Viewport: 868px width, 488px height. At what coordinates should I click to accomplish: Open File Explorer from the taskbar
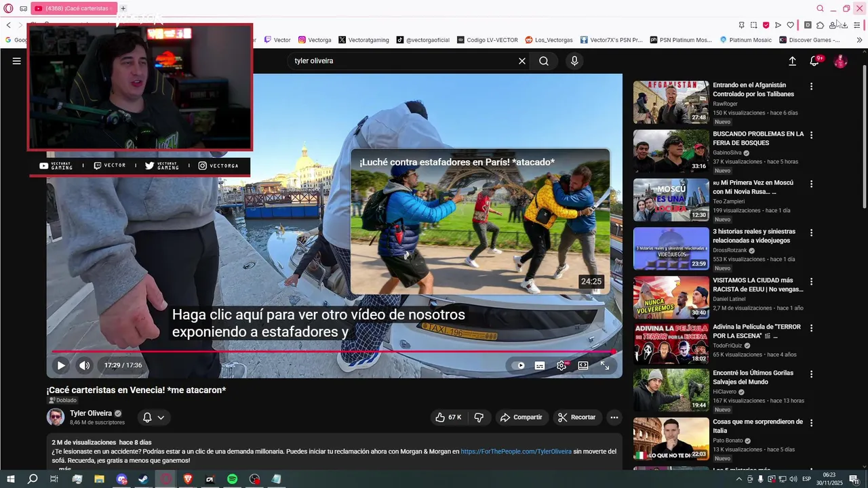tap(100, 479)
